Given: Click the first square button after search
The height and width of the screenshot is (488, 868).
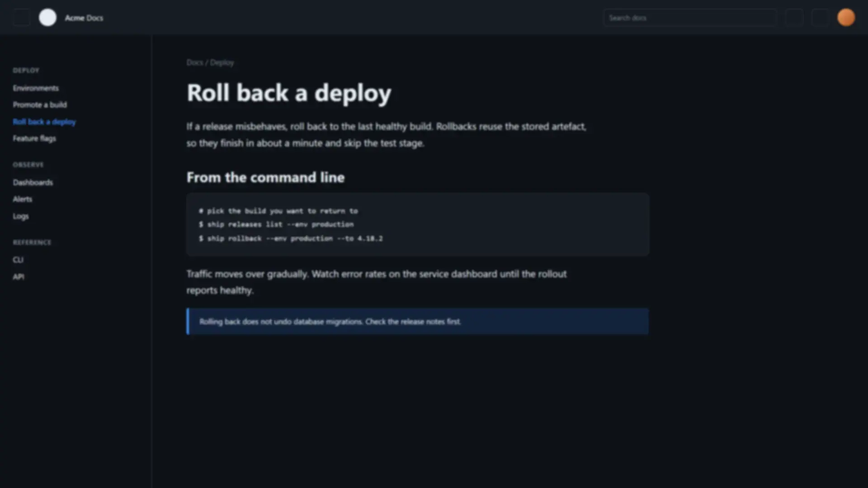Looking at the screenshot, I should click(794, 18).
